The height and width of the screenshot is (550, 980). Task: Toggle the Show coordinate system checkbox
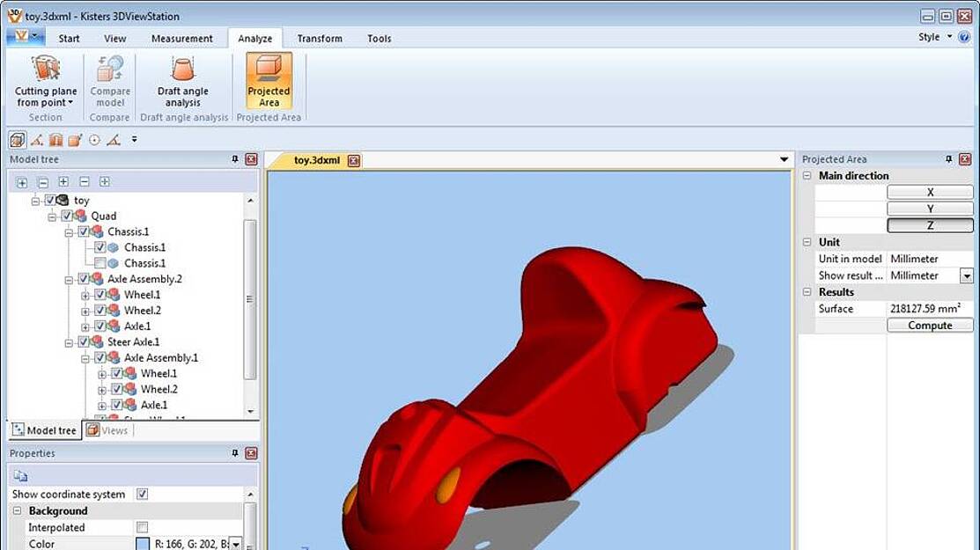(x=143, y=494)
